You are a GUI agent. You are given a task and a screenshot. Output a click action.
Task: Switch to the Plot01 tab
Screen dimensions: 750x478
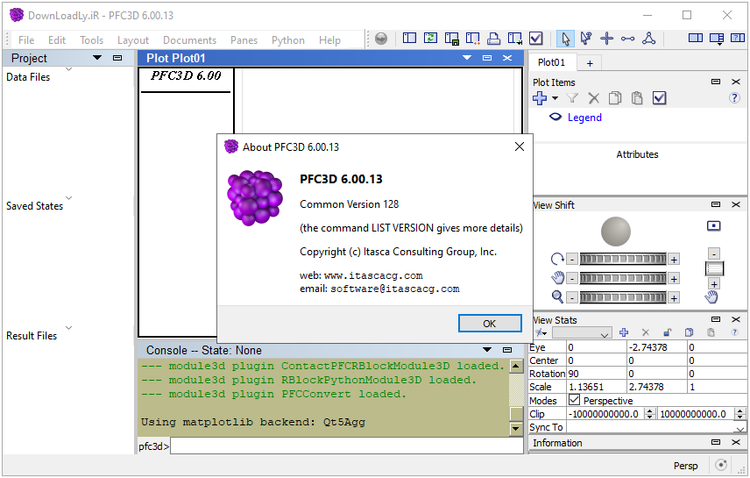point(551,62)
